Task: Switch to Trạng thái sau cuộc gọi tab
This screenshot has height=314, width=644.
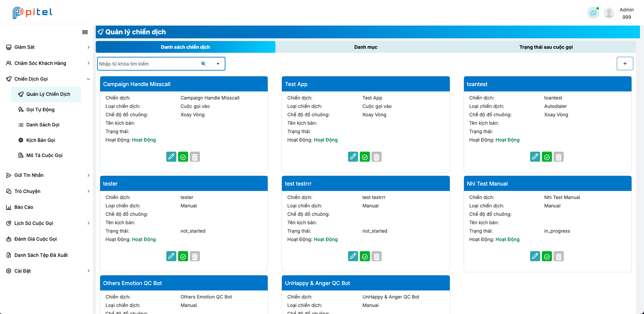Action: [x=546, y=47]
